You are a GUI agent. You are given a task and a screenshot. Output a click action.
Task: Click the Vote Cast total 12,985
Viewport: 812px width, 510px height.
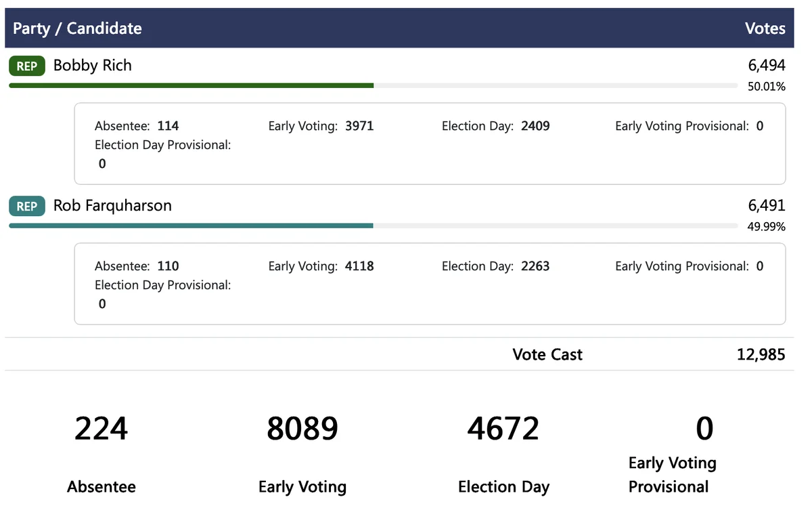pos(761,355)
